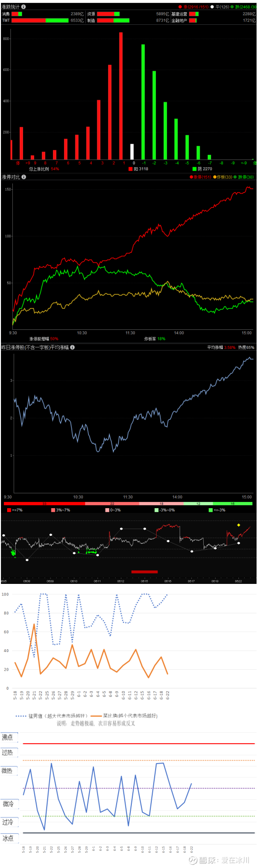Click the red 涨 legend dot at top
257x868 pixels.
click(x=180, y=7)
